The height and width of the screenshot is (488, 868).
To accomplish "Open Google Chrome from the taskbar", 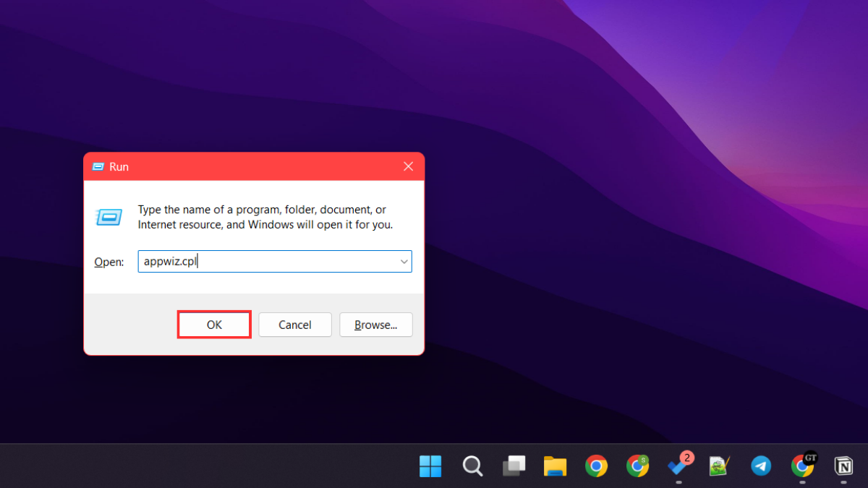I will (596, 466).
